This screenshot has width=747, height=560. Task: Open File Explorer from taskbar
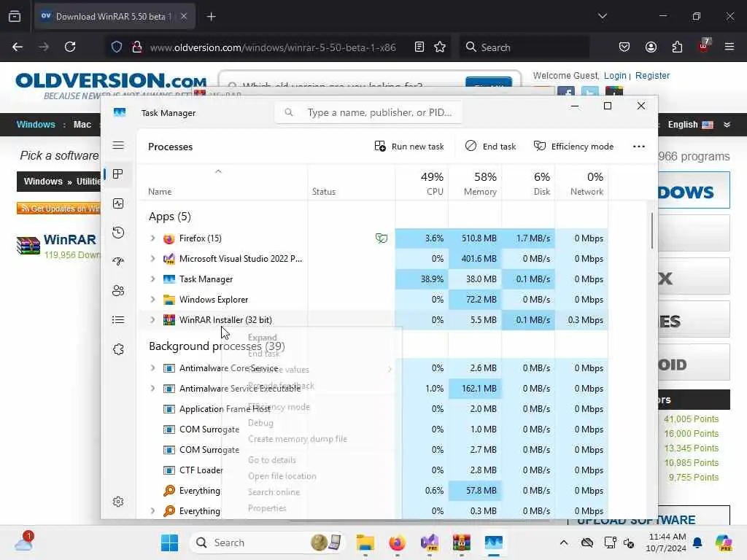pyautogui.click(x=365, y=542)
